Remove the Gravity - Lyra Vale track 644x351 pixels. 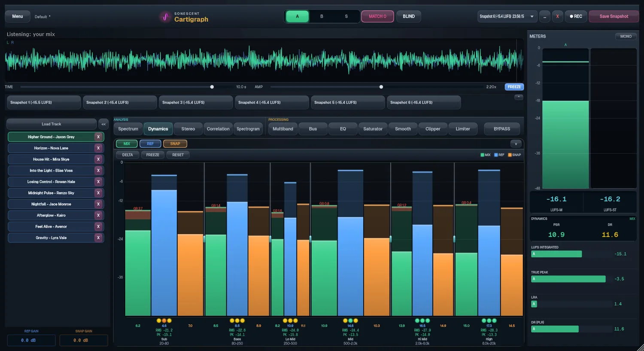point(98,238)
